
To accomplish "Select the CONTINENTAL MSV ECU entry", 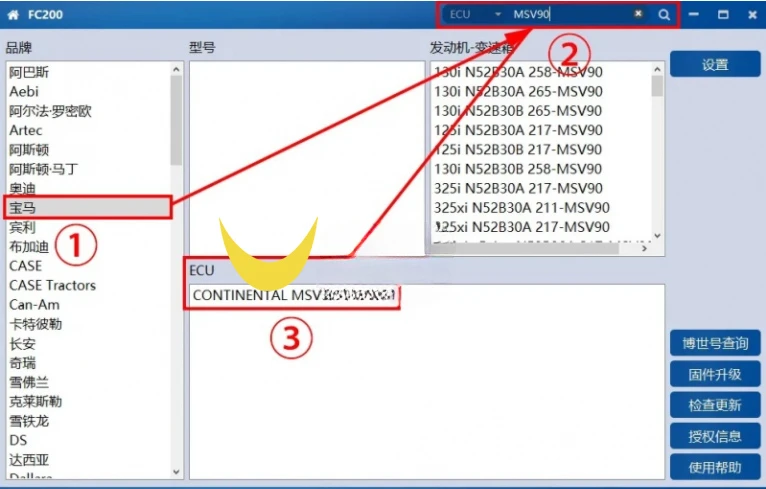I will pyautogui.click(x=293, y=295).
